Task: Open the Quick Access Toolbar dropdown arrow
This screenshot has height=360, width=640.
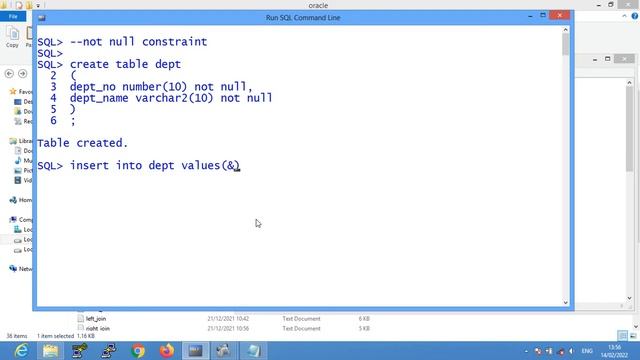Action: click(x=38, y=5)
